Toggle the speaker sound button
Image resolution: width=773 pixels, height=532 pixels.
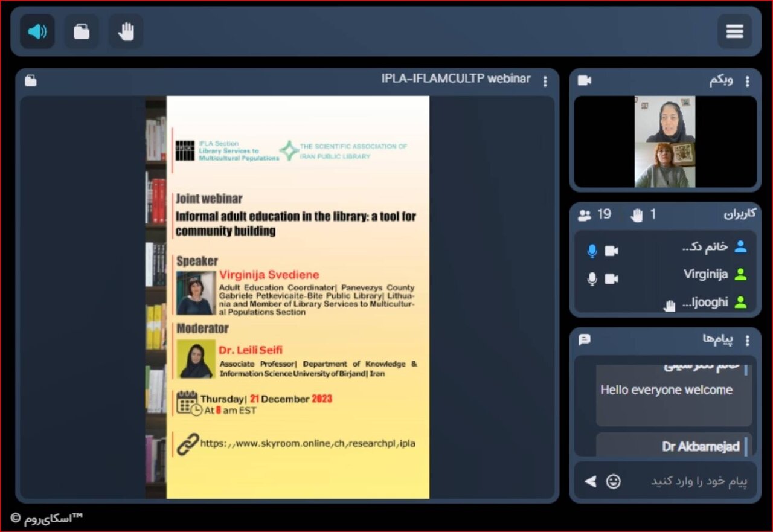tap(37, 31)
